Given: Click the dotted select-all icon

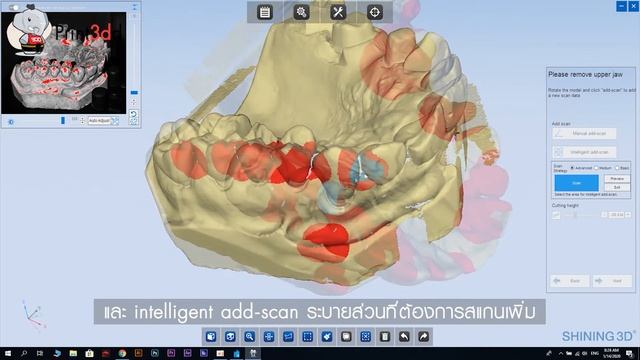Looking at the screenshot, I should tap(366, 337).
